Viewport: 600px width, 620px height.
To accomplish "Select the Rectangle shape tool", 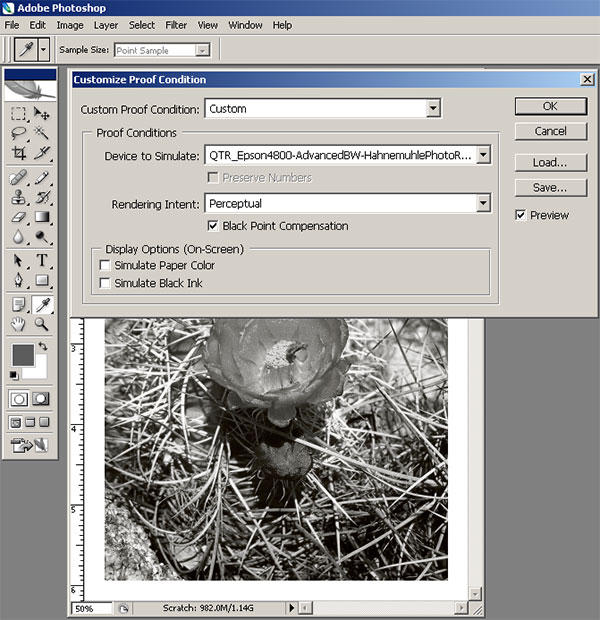I will (x=42, y=280).
